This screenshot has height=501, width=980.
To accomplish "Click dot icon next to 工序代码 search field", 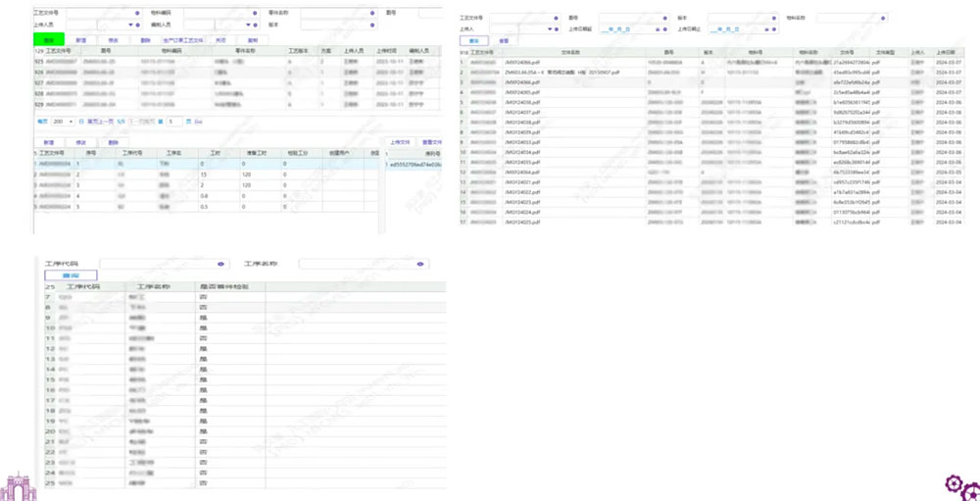I will point(220,264).
